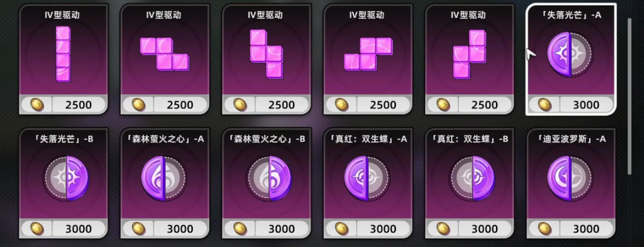Click the 2500 price under the straight piece

click(79, 105)
